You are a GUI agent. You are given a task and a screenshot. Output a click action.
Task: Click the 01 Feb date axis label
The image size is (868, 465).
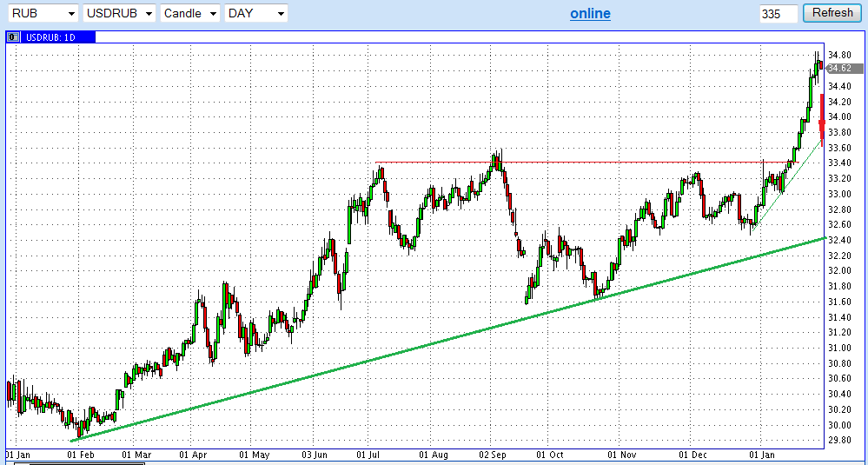point(83,455)
